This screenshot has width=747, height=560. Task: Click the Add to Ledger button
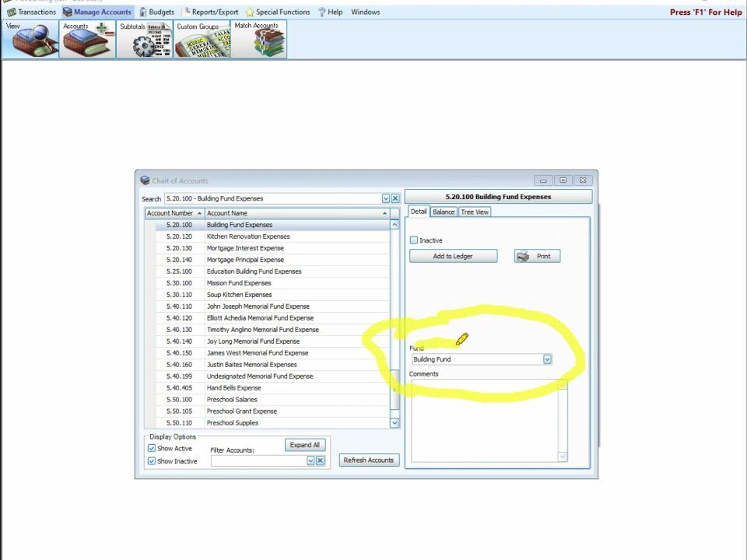[x=453, y=256]
